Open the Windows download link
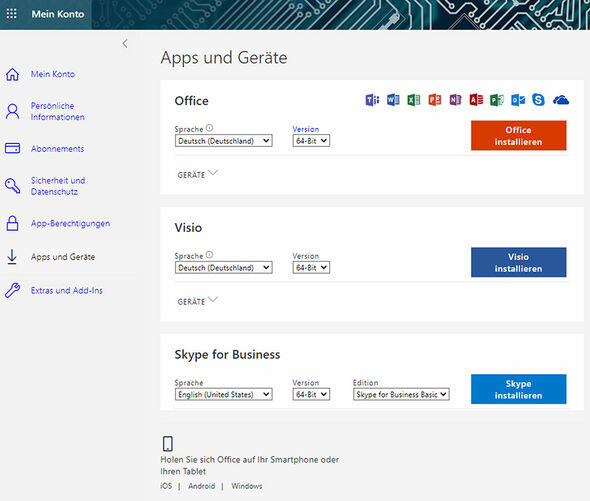The height and width of the screenshot is (501, 590). (247, 486)
